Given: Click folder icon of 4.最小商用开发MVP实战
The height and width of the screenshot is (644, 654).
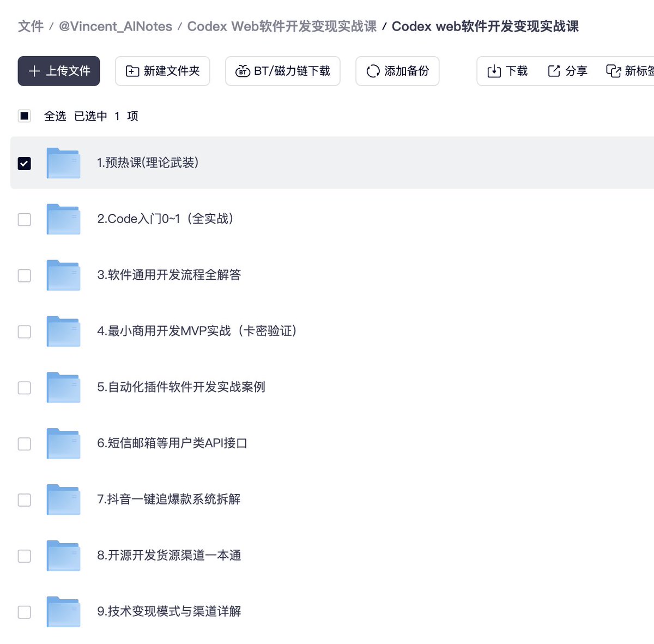Looking at the screenshot, I should pos(63,332).
